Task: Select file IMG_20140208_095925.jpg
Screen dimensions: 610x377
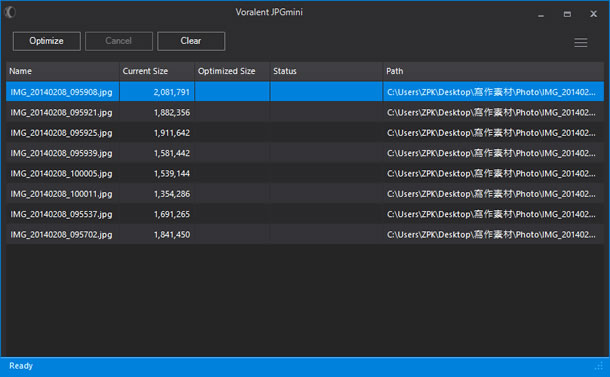Action: tap(61, 133)
